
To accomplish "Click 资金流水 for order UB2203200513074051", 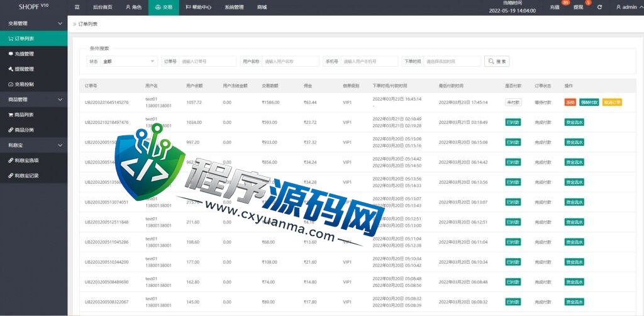I will click(574, 202).
